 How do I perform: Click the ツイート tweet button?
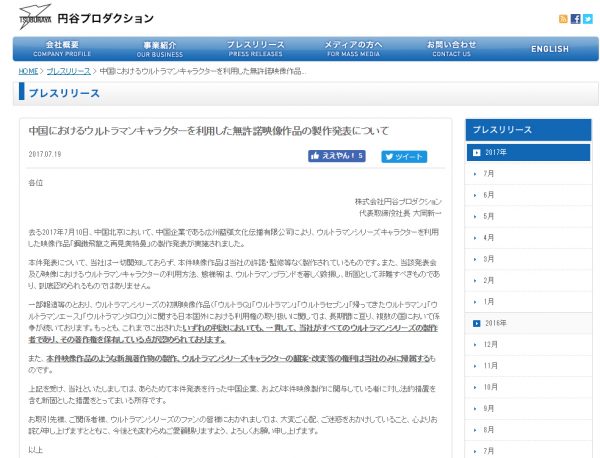[x=404, y=156]
